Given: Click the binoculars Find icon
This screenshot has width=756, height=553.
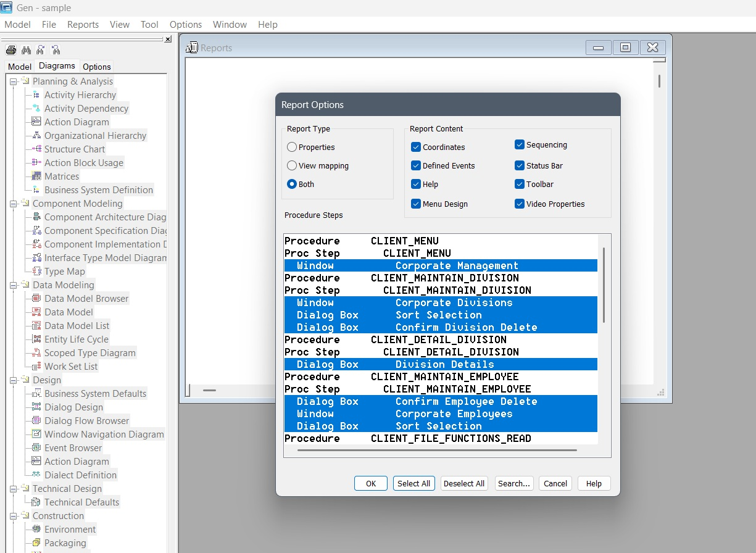Looking at the screenshot, I should coord(26,50).
